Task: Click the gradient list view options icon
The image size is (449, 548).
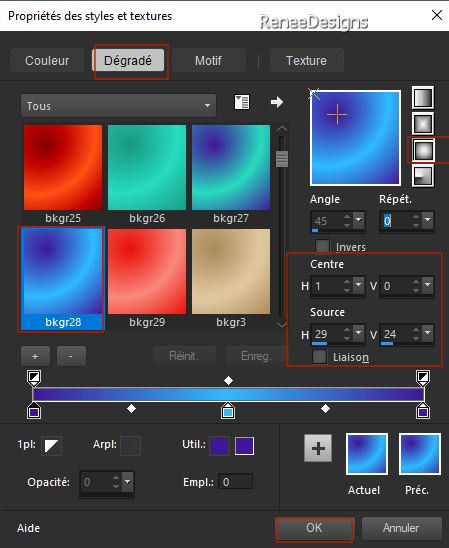Action: pyautogui.click(x=242, y=102)
